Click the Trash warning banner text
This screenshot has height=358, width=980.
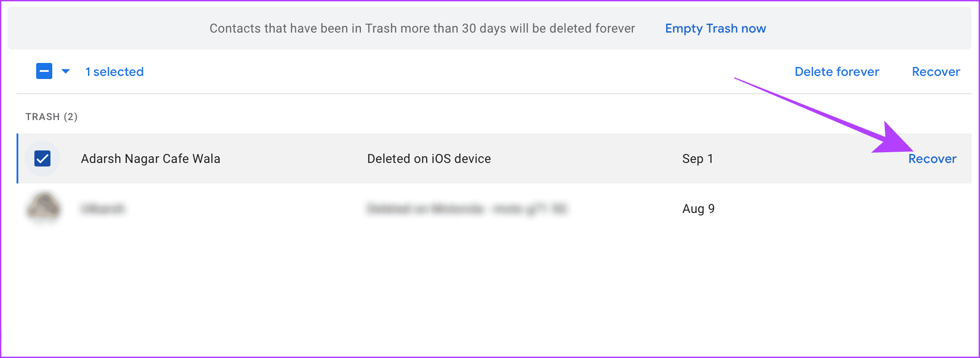tap(422, 28)
